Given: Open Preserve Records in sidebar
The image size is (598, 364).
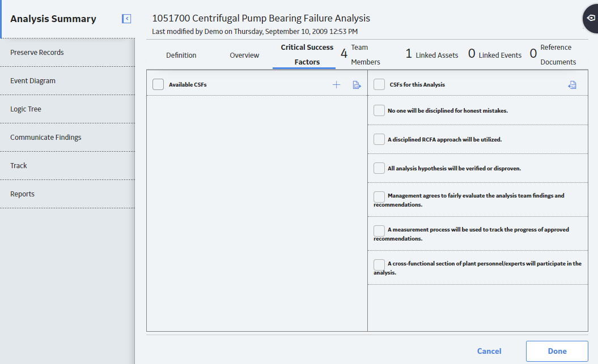Looking at the screenshot, I should coord(67,53).
